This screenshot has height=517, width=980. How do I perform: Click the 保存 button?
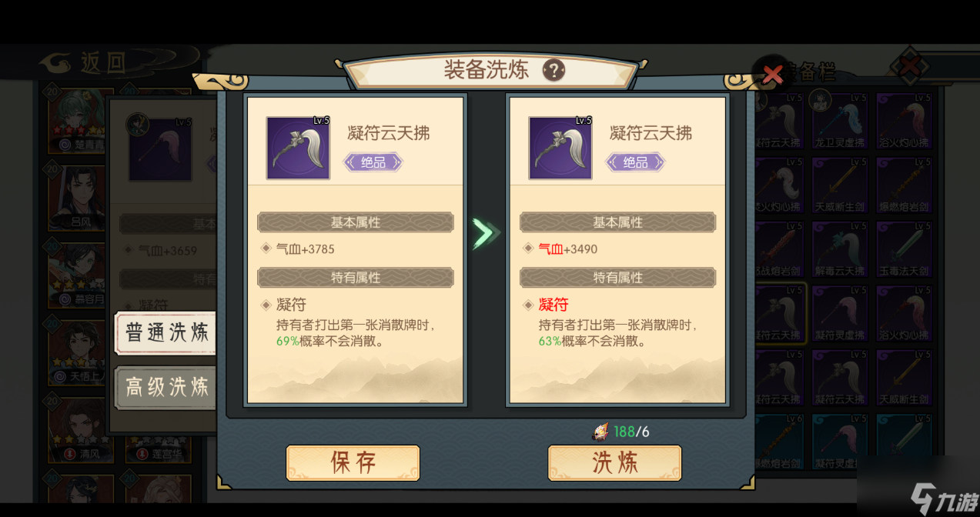353,462
